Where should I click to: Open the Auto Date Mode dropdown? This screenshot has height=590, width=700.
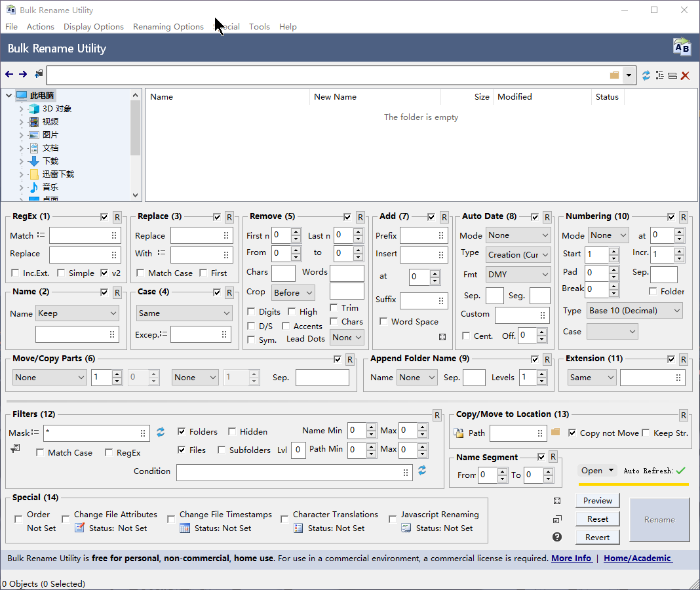(518, 235)
